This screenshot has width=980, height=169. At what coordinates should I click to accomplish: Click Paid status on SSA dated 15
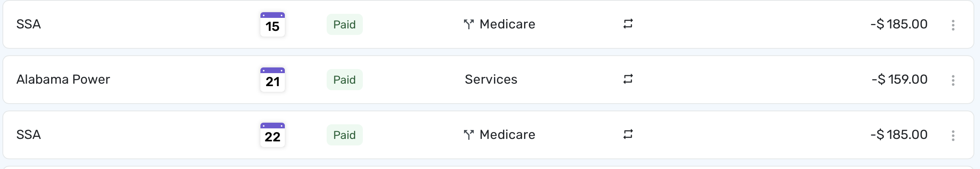345,25
